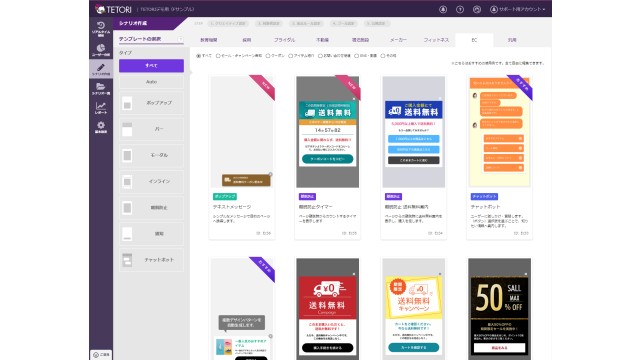Click the Auto type button
This screenshot has height=360, width=640.
pyautogui.click(x=151, y=82)
